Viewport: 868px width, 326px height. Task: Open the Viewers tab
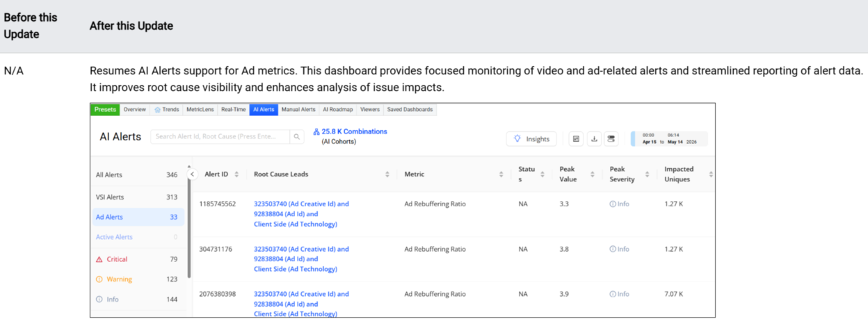point(370,109)
